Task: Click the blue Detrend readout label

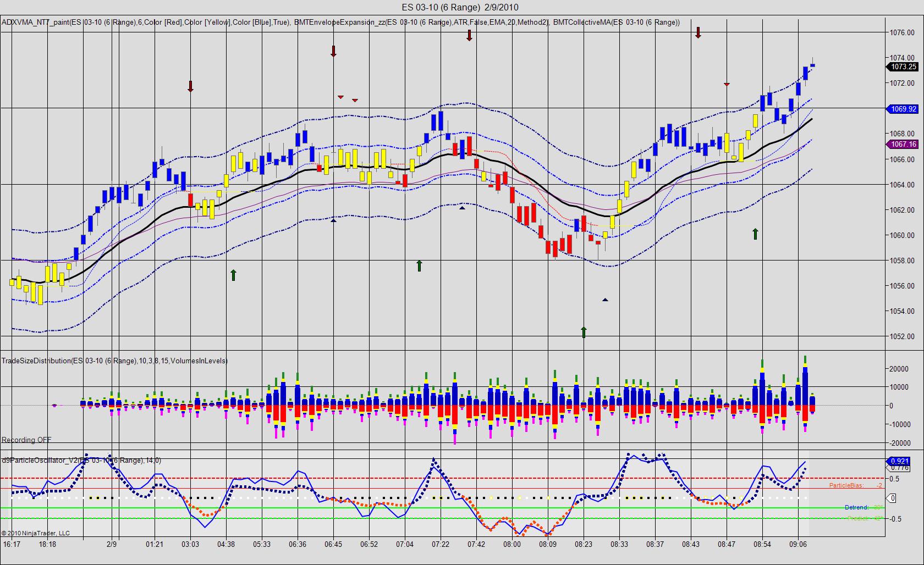Action: [857, 507]
